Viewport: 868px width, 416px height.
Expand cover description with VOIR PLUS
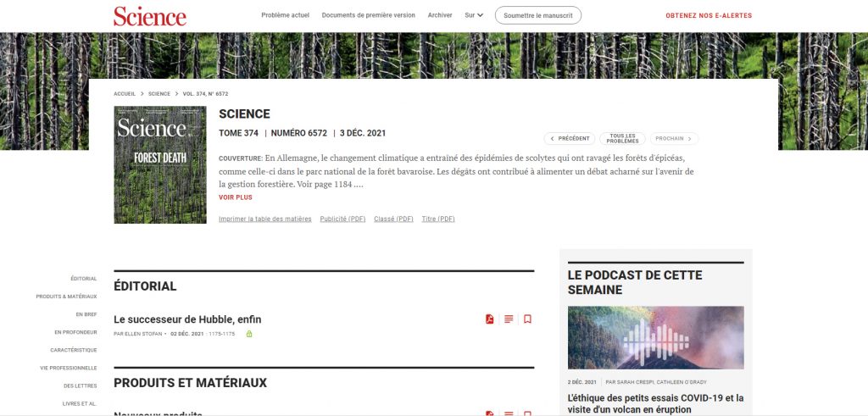click(236, 197)
